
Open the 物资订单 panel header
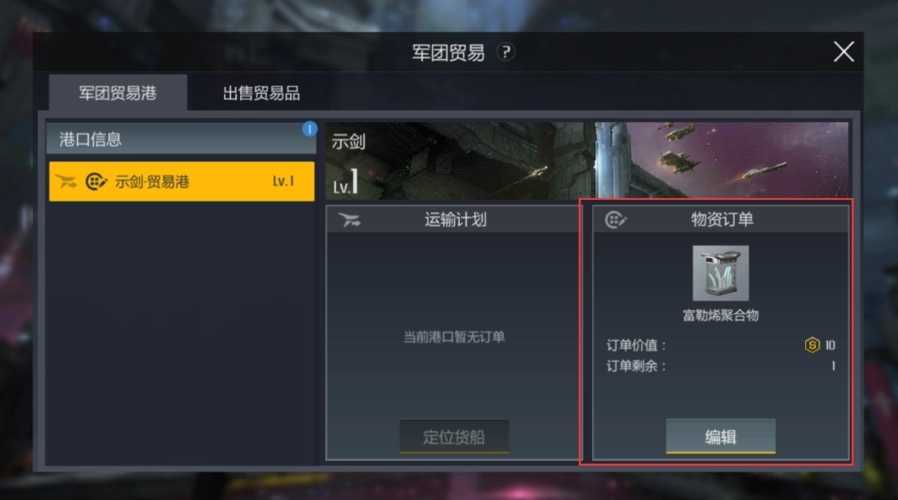pyautogui.click(x=721, y=219)
